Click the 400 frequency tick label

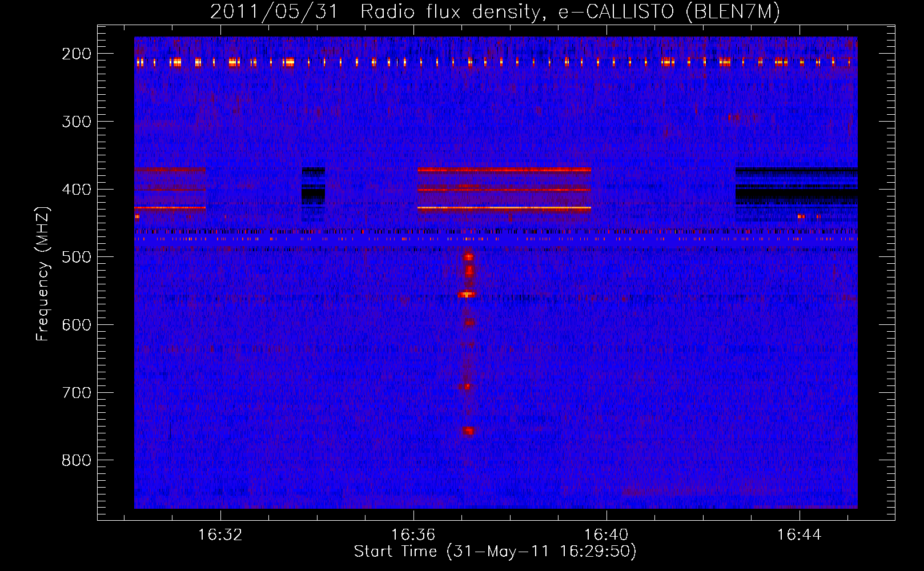tap(77, 190)
